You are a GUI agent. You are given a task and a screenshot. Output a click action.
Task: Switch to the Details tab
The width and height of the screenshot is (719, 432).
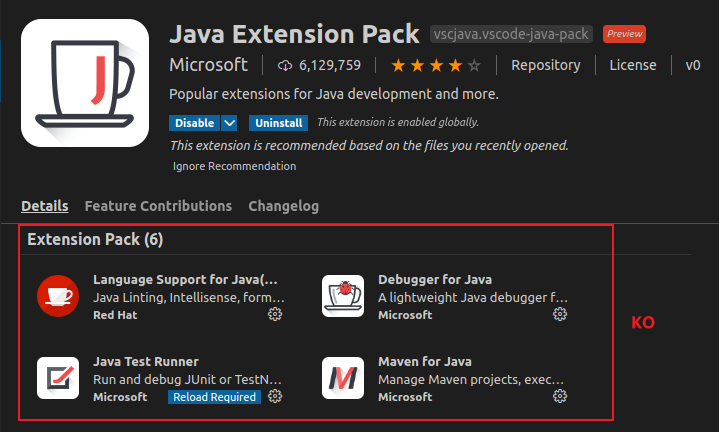(44, 206)
